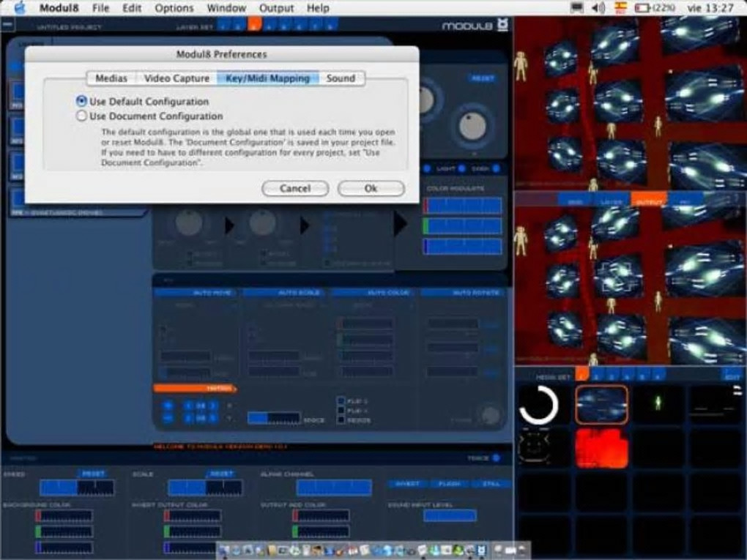Confirm preferences with the Ok button
The width and height of the screenshot is (747, 560).
[x=371, y=189]
